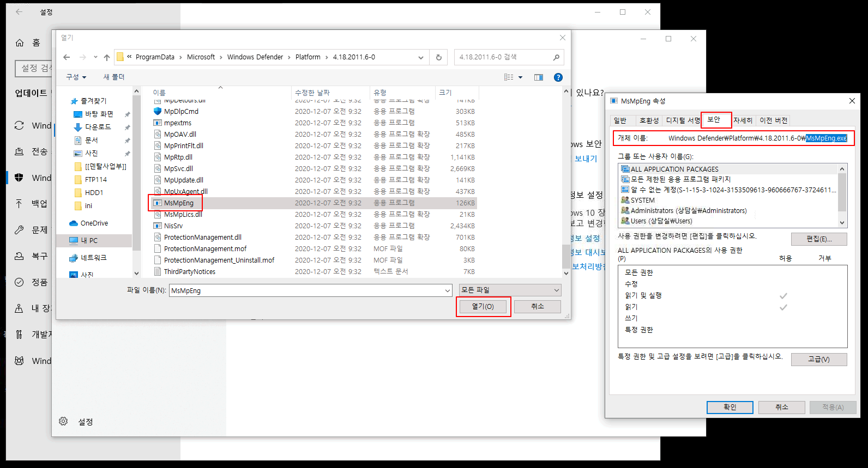Open the help question mark icon

pos(558,77)
